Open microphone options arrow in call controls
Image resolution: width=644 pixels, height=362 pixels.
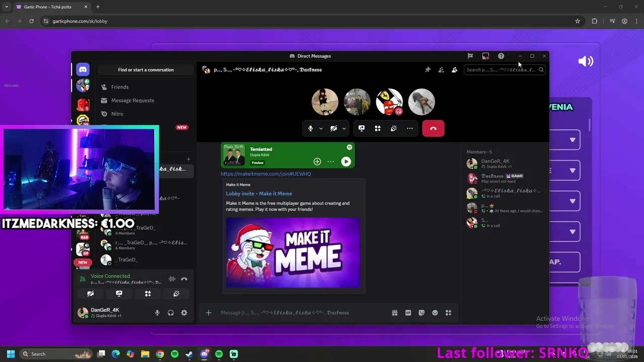[x=320, y=128]
